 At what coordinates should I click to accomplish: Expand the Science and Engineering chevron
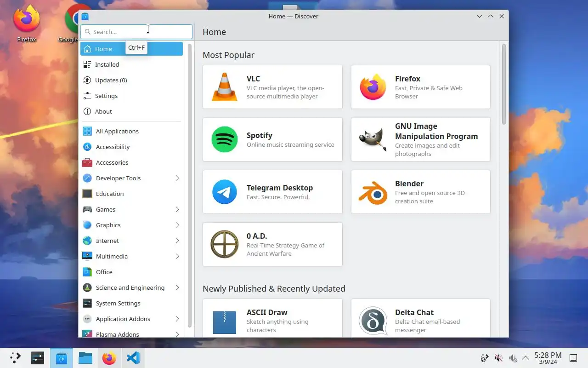click(x=177, y=287)
